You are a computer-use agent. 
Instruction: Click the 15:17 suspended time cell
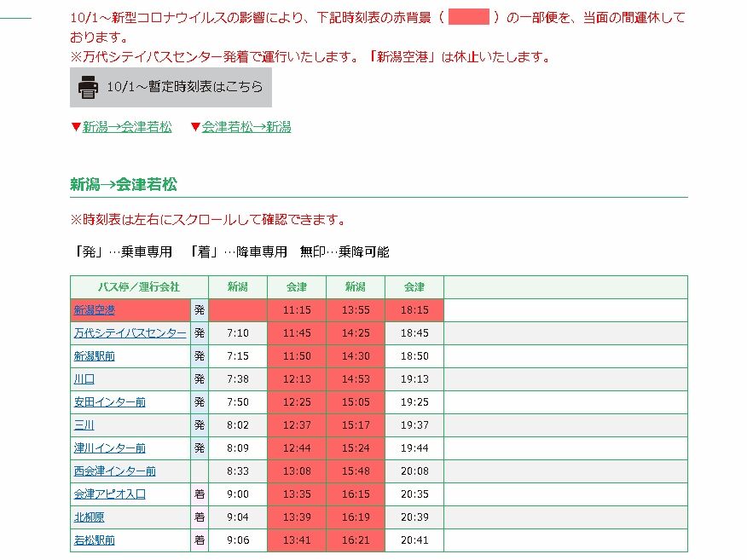(356, 425)
